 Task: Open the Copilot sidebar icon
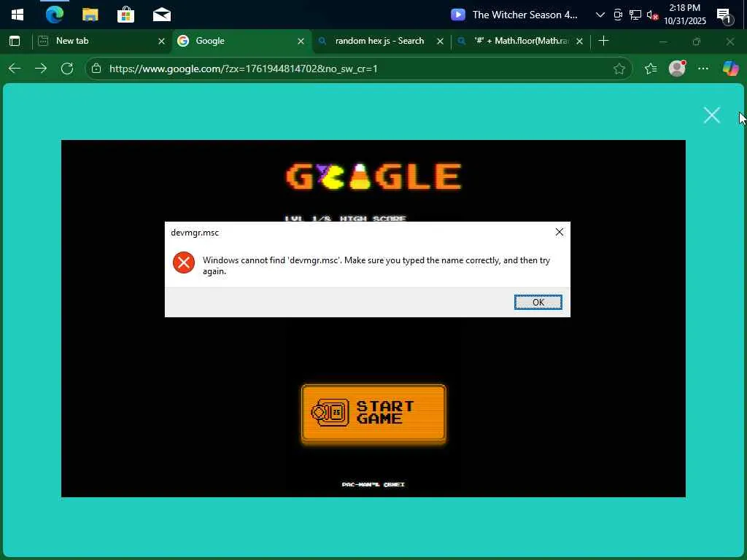pyautogui.click(x=730, y=69)
